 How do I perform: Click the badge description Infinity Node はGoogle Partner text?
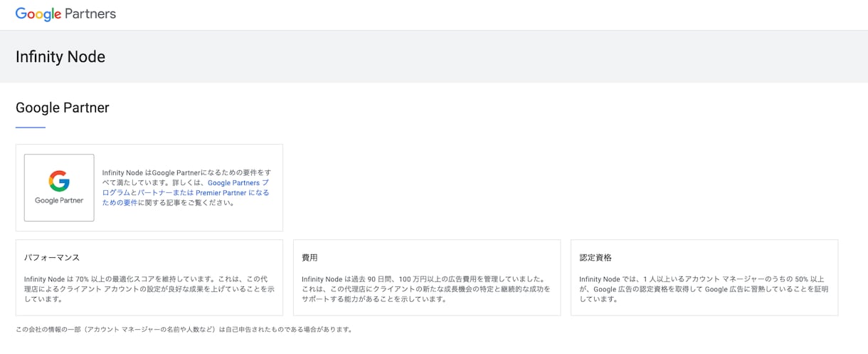point(186,187)
